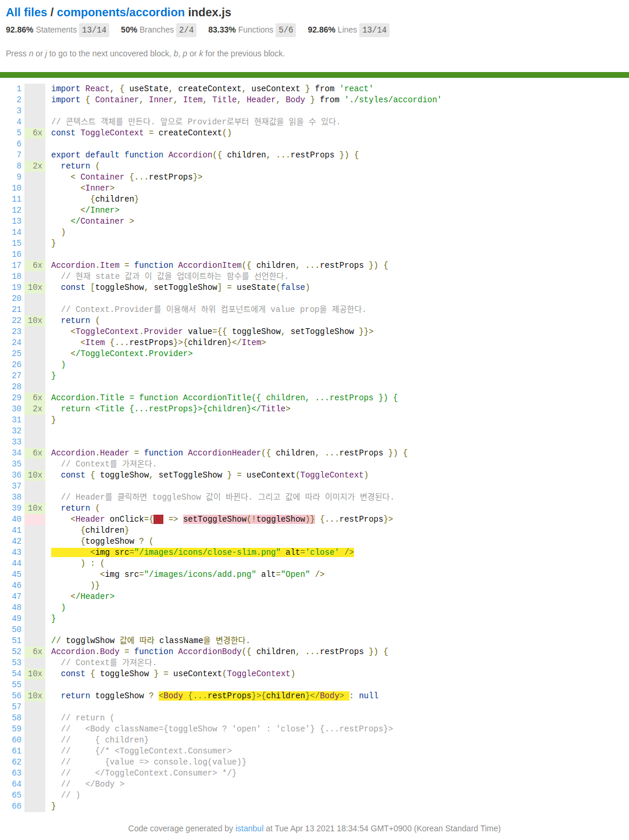Click line number 29
The image size is (629, 840).
pos(17,398)
